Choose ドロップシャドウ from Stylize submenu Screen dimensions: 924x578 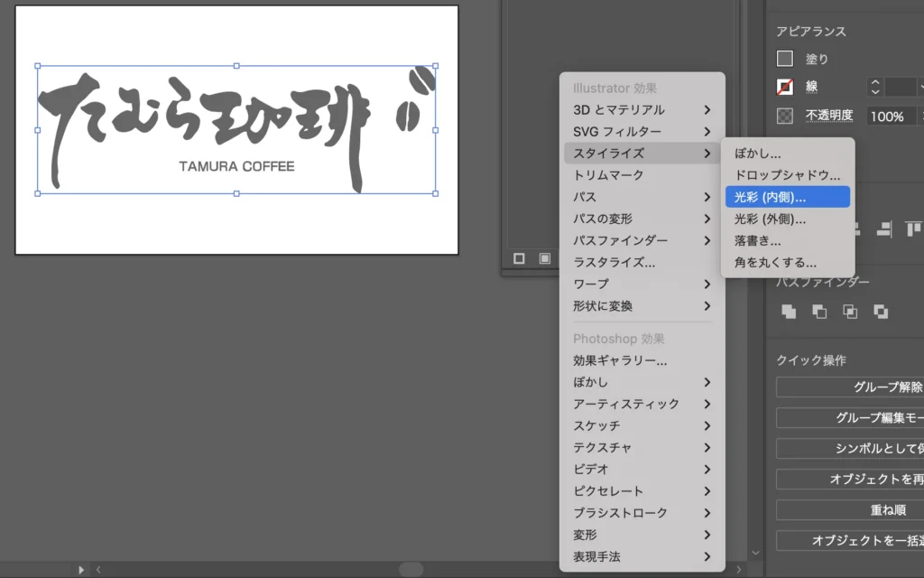(787, 175)
